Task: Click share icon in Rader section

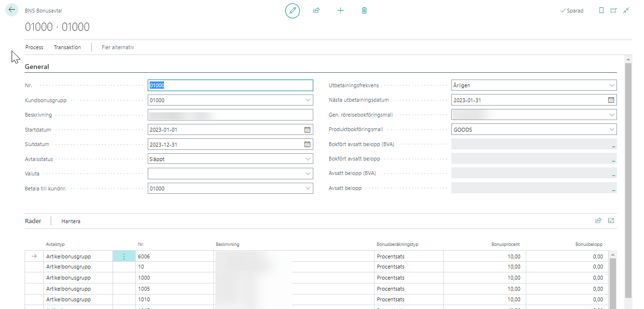Action: click(x=598, y=221)
